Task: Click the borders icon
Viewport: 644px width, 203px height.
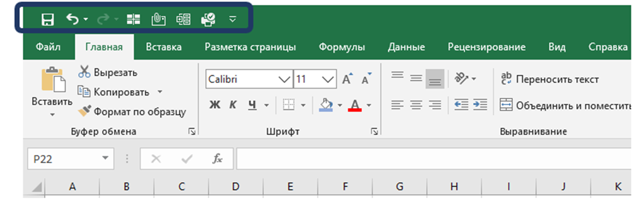Action: (x=289, y=105)
